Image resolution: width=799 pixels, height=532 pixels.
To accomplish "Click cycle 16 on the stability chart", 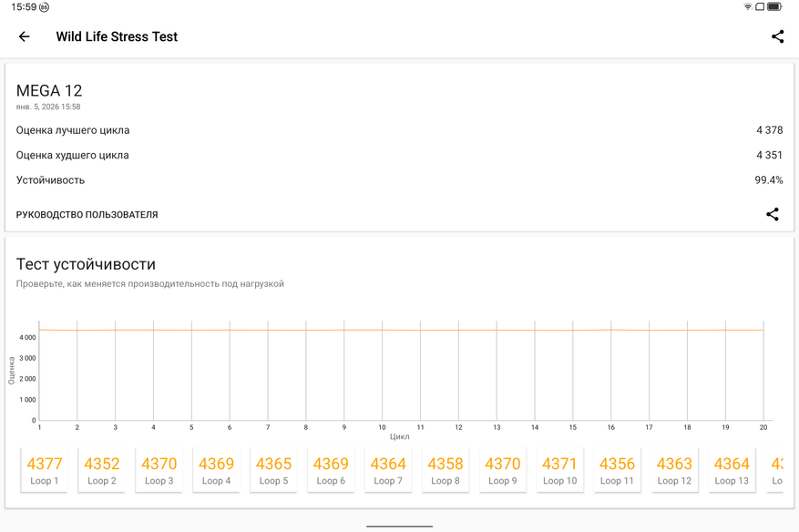I will click(611, 373).
